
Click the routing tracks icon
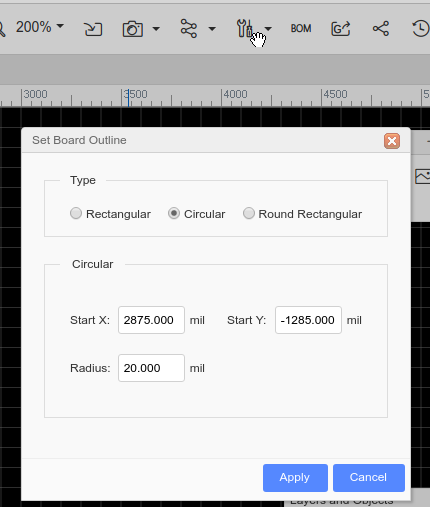click(x=189, y=28)
